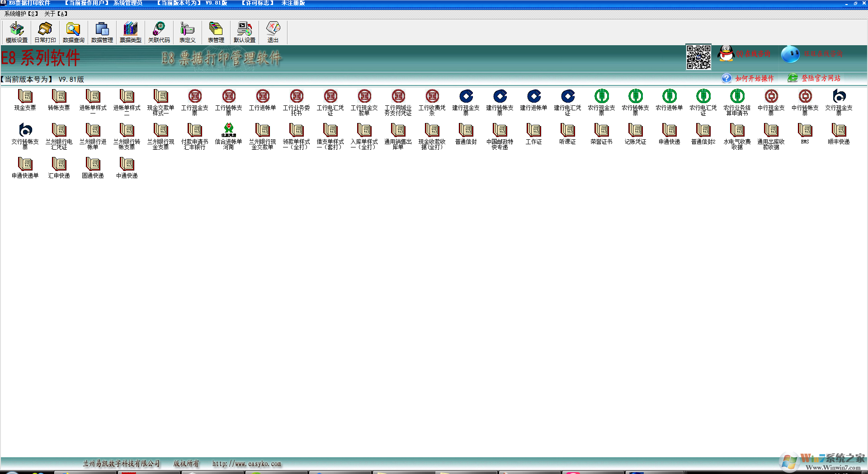This screenshot has width=868, height=474.
Task: Select the 兰州银行电汇凭证 template
Action: pos(59,136)
